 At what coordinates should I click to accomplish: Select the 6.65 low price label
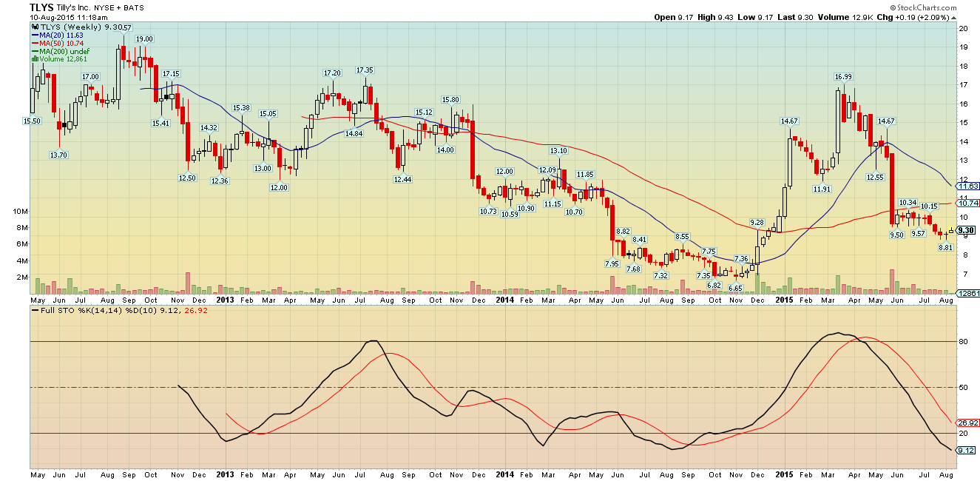point(734,289)
